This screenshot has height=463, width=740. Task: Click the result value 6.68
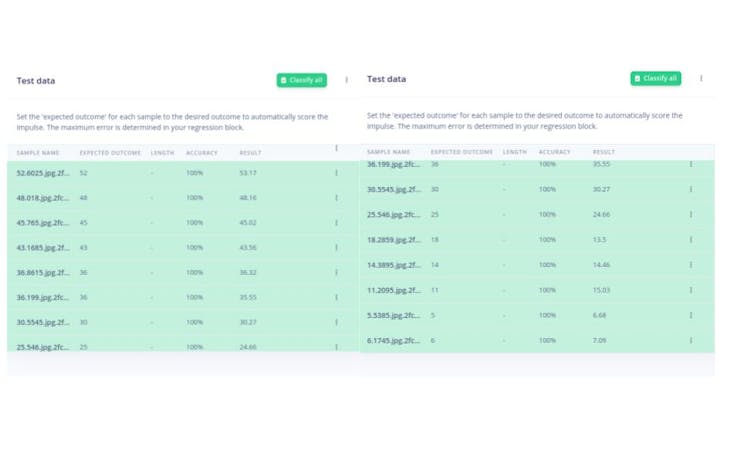pyautogui.click(x=599, y=315)
